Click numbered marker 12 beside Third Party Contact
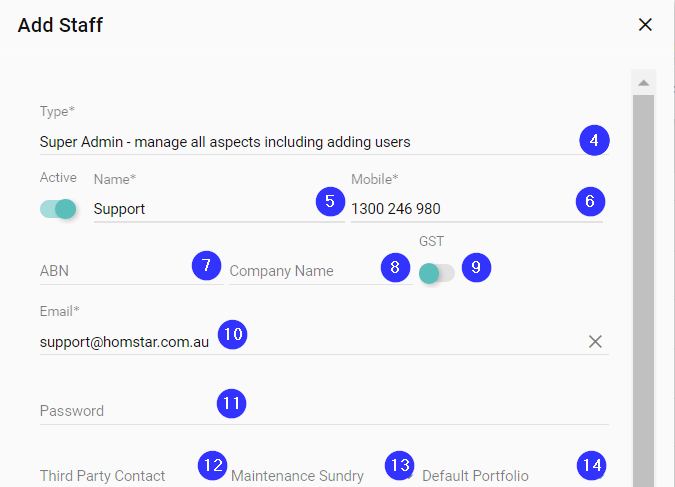This screenshot has width=675, height=487. (x=212, y=465)
